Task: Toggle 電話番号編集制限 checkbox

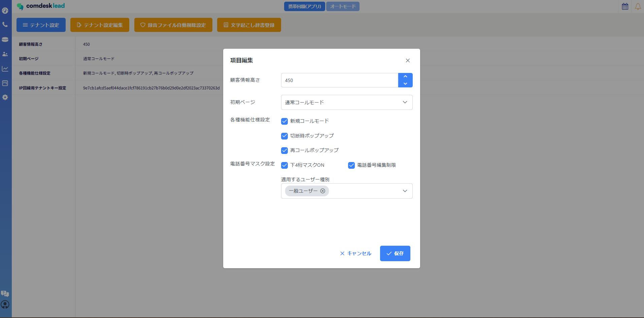Action: point(351,165)
